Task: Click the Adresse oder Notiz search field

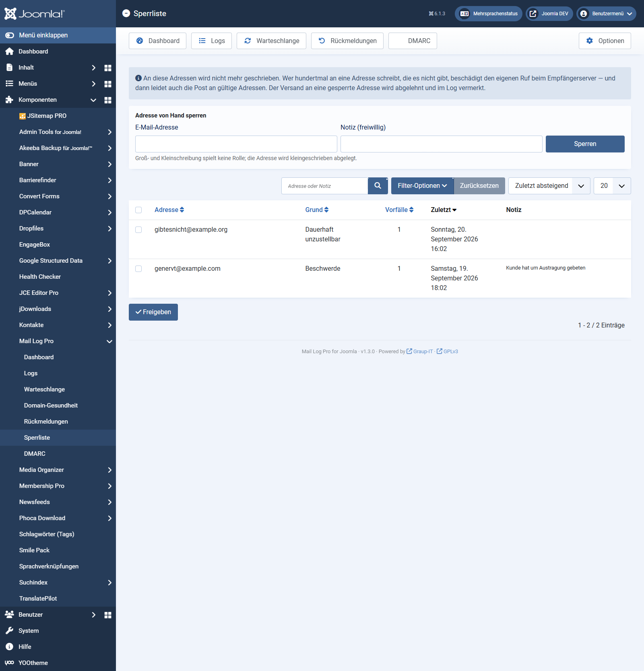Action: click(x=325, y=186)
